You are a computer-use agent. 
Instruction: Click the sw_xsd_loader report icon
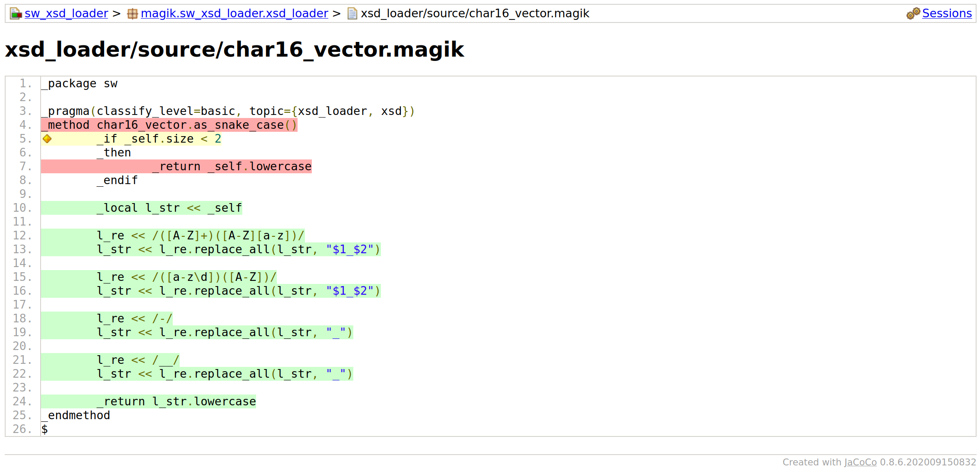pos(16,14)
